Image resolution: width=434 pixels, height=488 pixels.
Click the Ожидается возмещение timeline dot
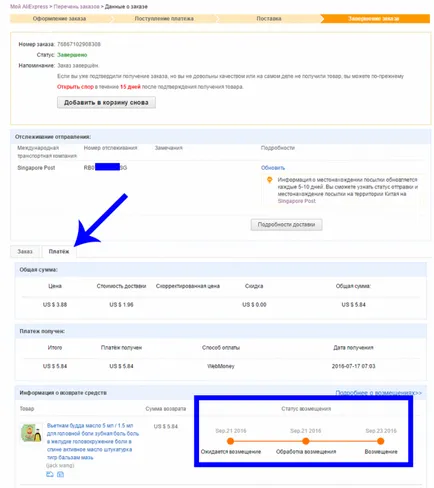(x=230, y=441)
